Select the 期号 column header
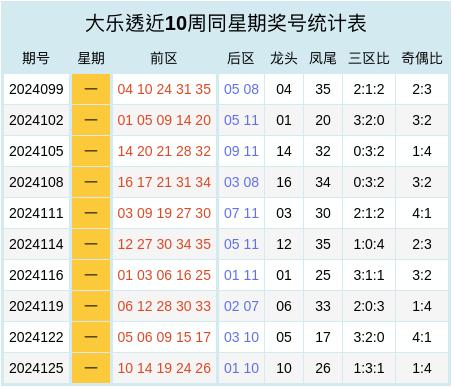This screenshot has width=452, height=387. pos(36,58)
